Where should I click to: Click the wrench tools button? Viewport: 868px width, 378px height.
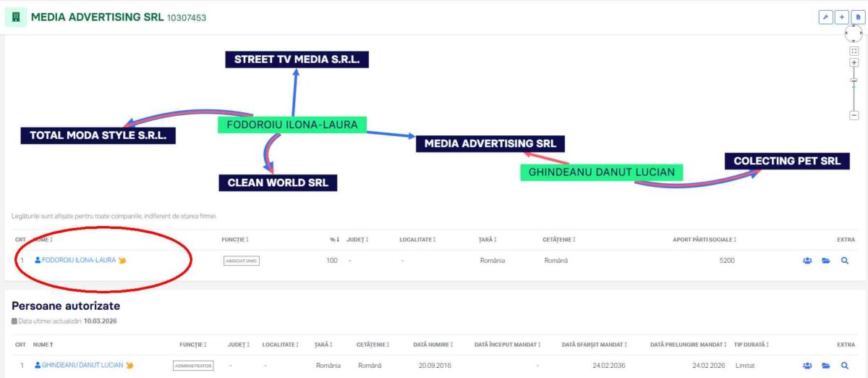825,17
